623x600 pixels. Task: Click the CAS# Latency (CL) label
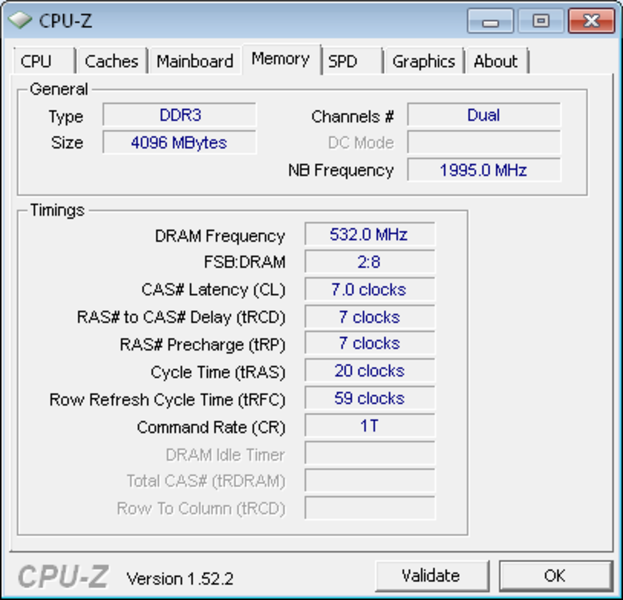[213, 290]
